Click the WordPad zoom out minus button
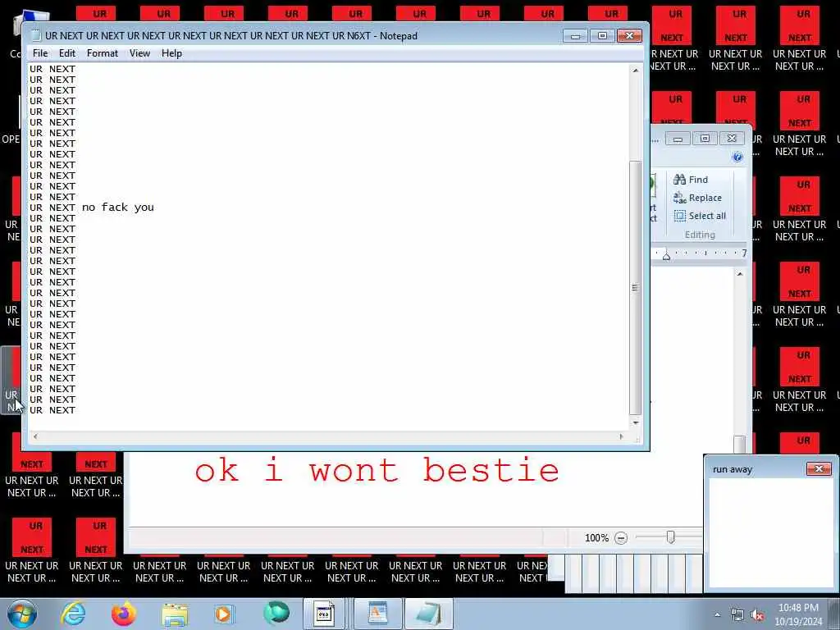This screenshot has width=840, height=630. (621, 538)
